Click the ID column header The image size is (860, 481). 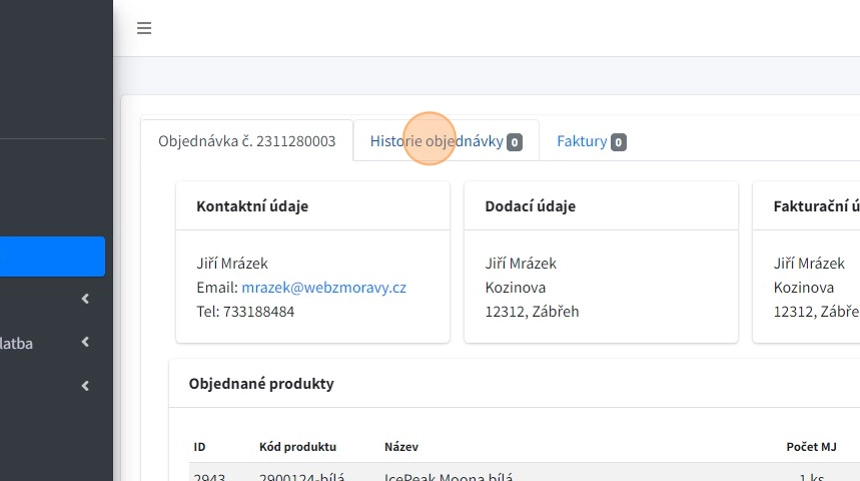[x=199, y=446]
